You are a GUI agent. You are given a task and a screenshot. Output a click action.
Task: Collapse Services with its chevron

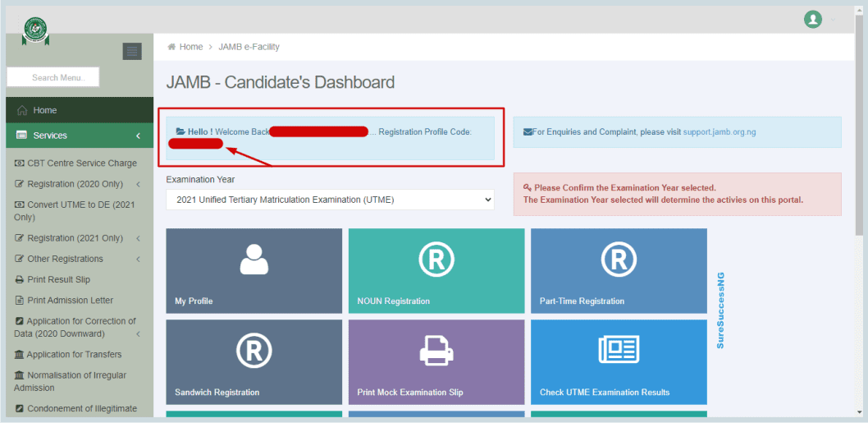138,136
